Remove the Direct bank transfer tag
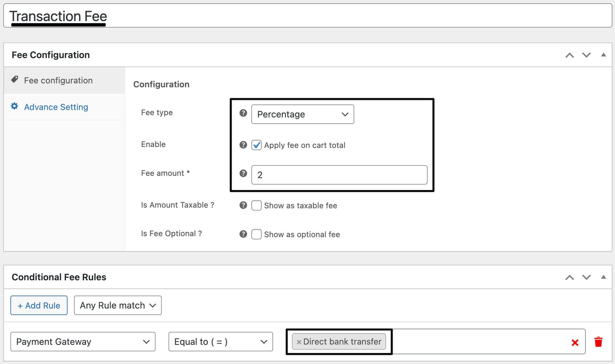Screen dimensions: 615x364 299,342
